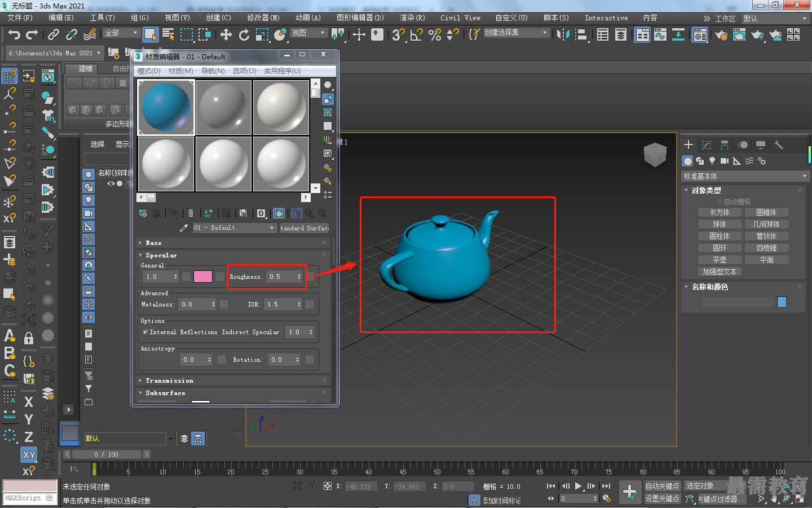The image size is (812, 508).
Task: Open the Layer Explorer icon
Action: [x=621, y=35]
